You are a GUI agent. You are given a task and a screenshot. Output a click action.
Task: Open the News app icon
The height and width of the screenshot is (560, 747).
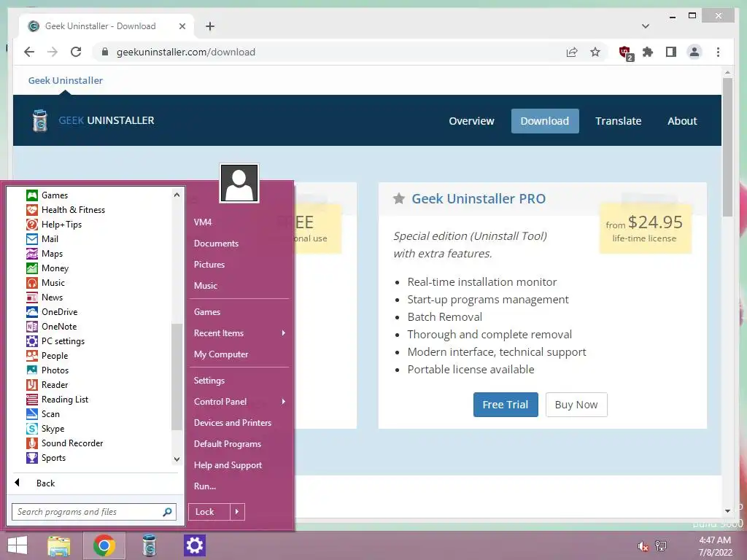(32, 297)
